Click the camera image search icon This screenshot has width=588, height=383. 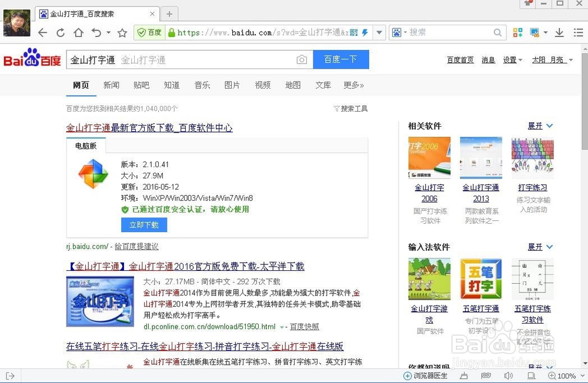[x=302, y=59]
